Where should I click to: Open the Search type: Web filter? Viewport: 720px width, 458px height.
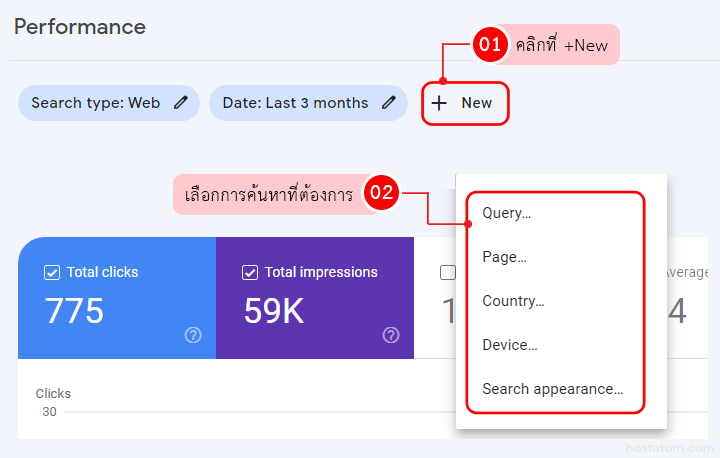click(x=96, y=103)
